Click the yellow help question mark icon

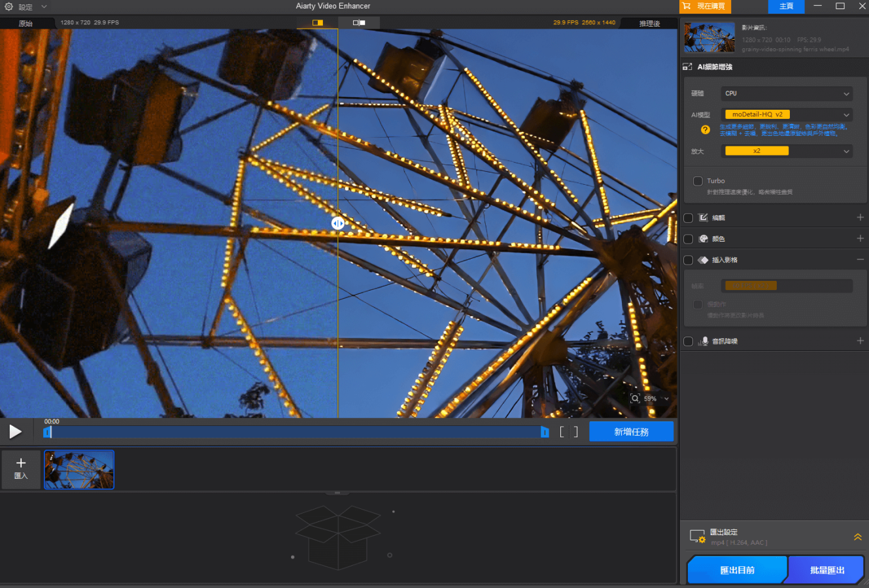tap(706, 129)
